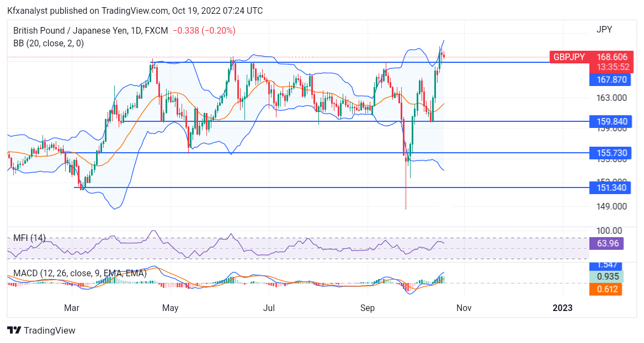Click the 167.870 blue level label
Image resolution: width=644 pixels, height=343 pixels.
point(610,79)
